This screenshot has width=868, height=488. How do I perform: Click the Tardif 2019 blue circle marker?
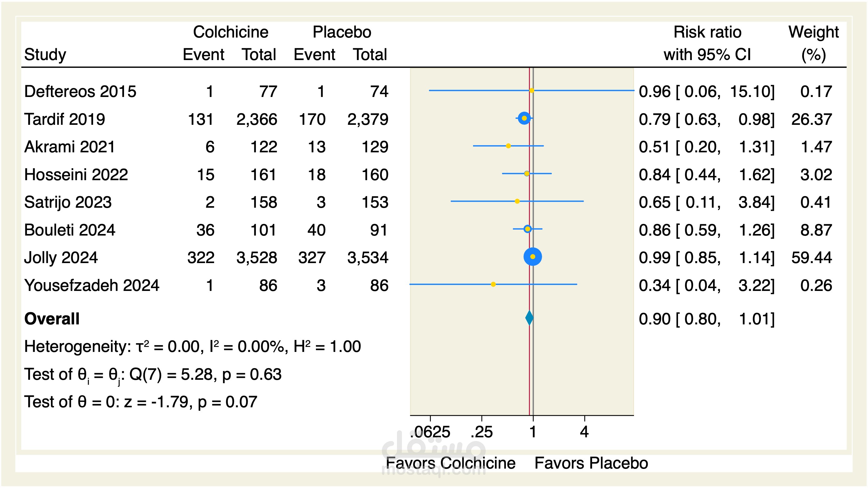(x=524, y=118)
